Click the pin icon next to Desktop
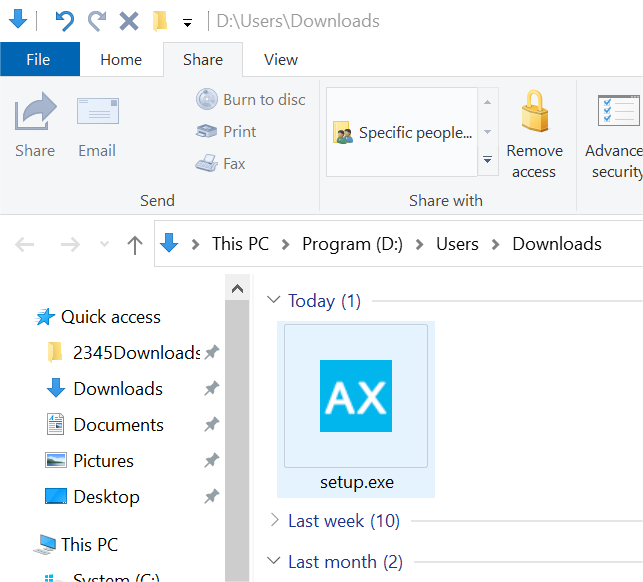 pyautogui.click(x=212, y=497)
